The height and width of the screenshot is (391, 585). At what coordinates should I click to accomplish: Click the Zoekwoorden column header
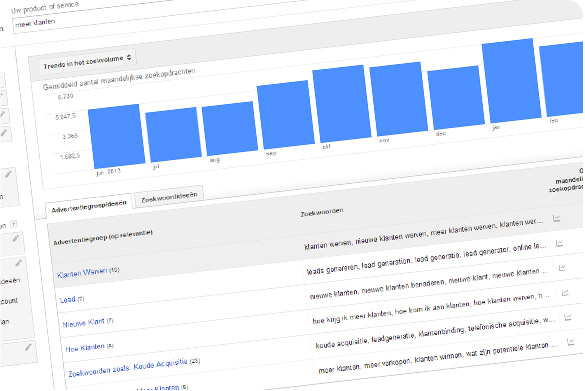322,212
